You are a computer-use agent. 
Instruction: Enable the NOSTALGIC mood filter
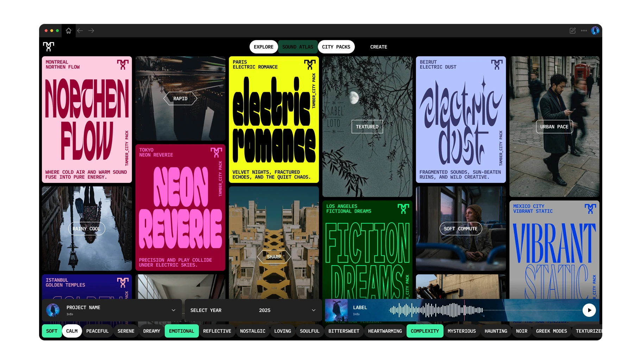tap(253, 331)
